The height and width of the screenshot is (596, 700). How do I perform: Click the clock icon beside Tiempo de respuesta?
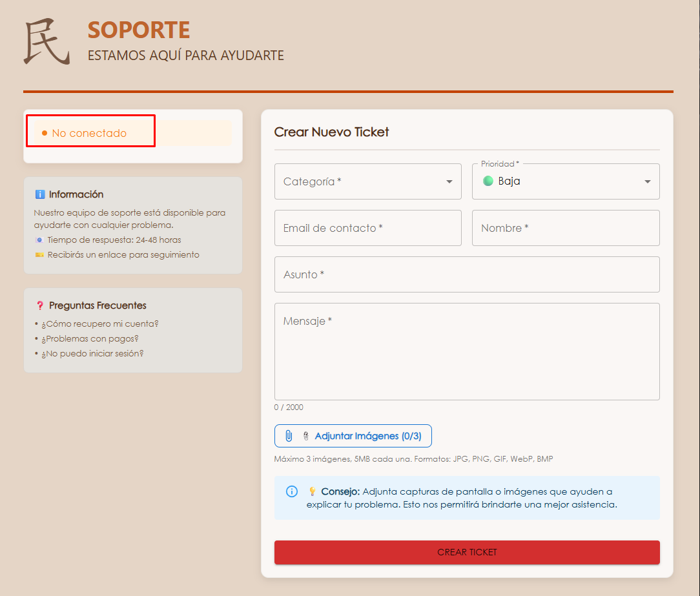tap(39, 240)
